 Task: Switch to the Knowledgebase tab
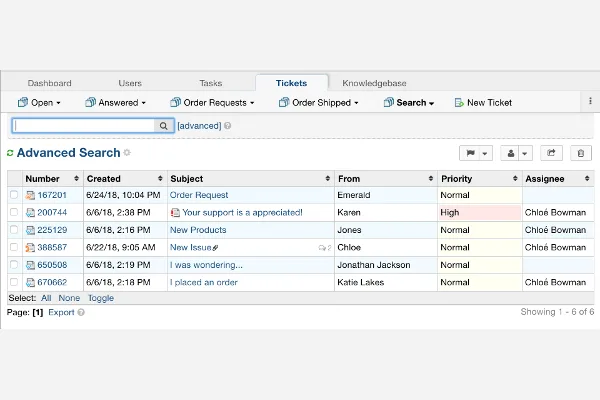click(x=374, y=83)
